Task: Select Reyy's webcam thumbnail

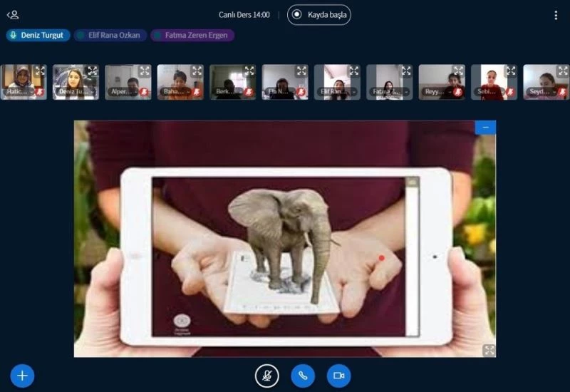Action: (440, 80)
